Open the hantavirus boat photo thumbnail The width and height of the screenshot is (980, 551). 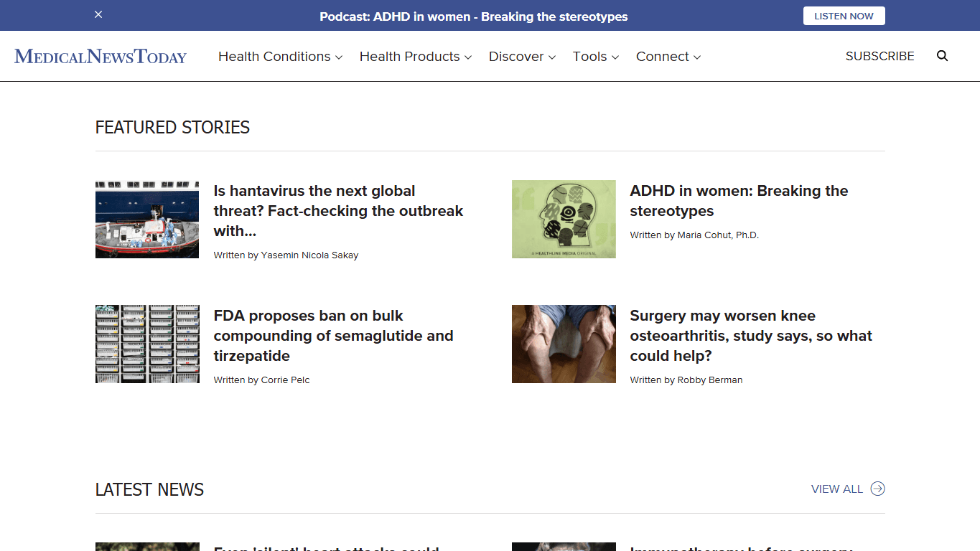click(147, 219)
